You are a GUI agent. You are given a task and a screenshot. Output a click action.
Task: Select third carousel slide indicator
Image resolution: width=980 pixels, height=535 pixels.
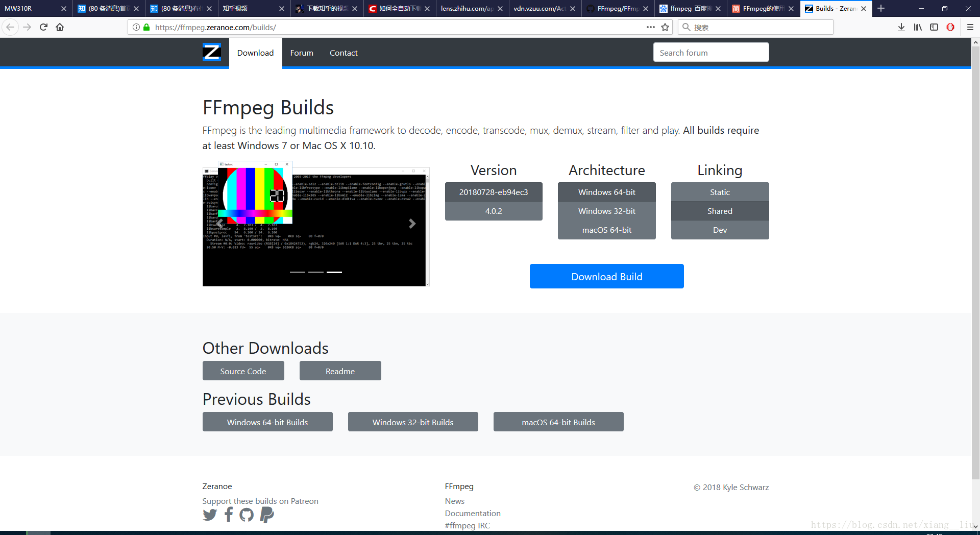(334, 272)
